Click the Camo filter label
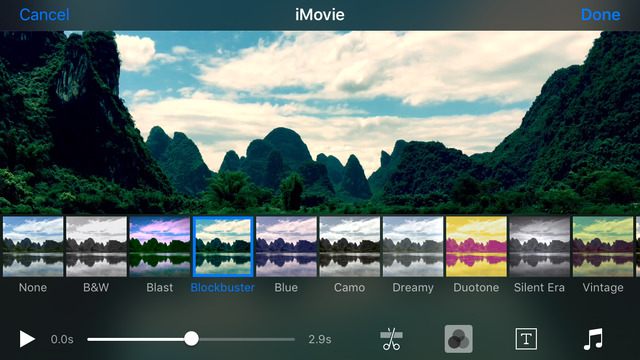Viewport: 640px width, 360px height. click(349, 287)
